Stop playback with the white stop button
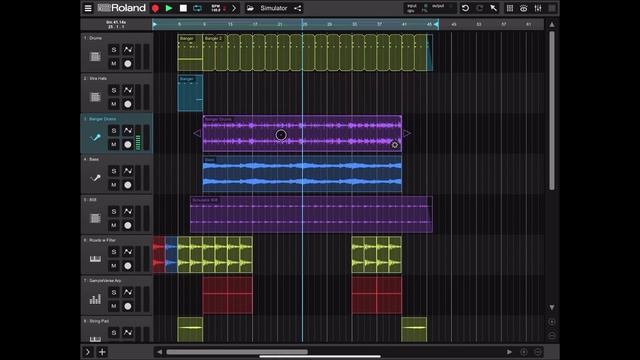This screenshot has width=640, height=360. click(183, 8)
